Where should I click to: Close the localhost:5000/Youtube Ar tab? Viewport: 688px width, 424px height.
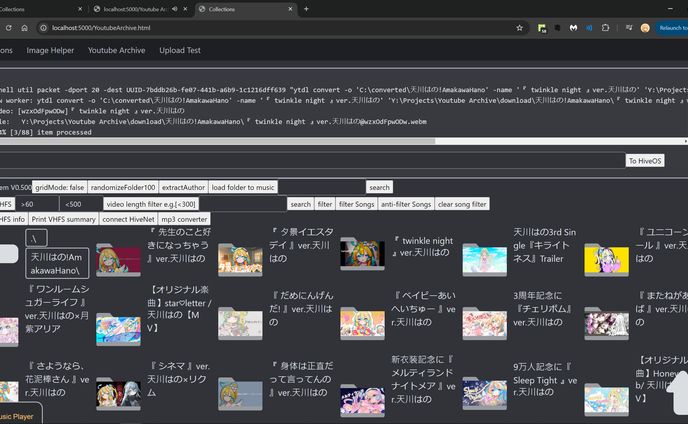pyautogui.click(x=185, y=9)
